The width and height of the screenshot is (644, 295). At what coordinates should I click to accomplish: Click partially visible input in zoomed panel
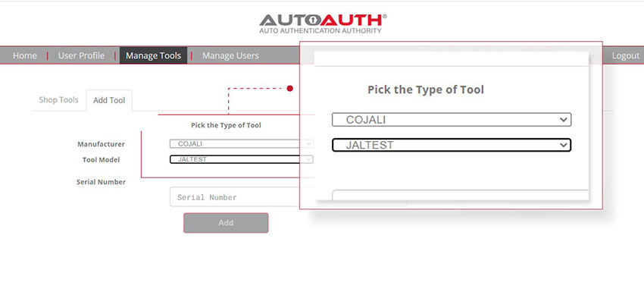click(x=460, y=195)
